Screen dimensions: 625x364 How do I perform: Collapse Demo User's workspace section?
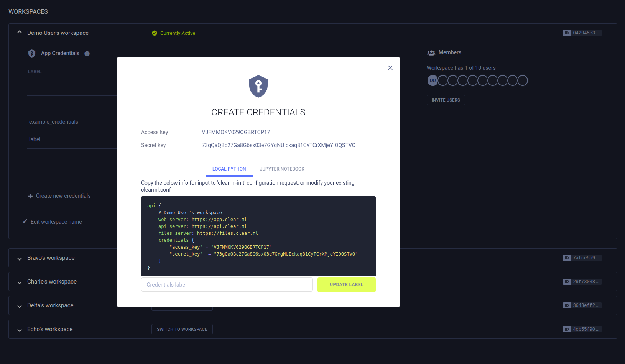click(x=20, y=33)
